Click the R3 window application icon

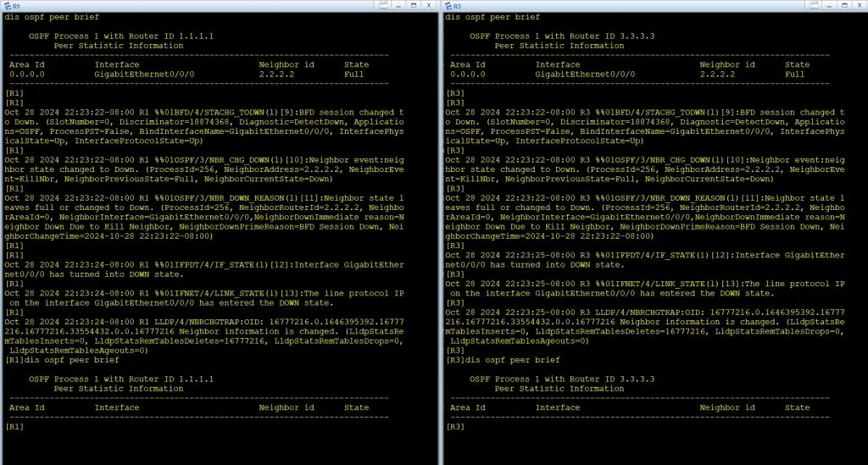pyautogui.click(x=448, y=5)
